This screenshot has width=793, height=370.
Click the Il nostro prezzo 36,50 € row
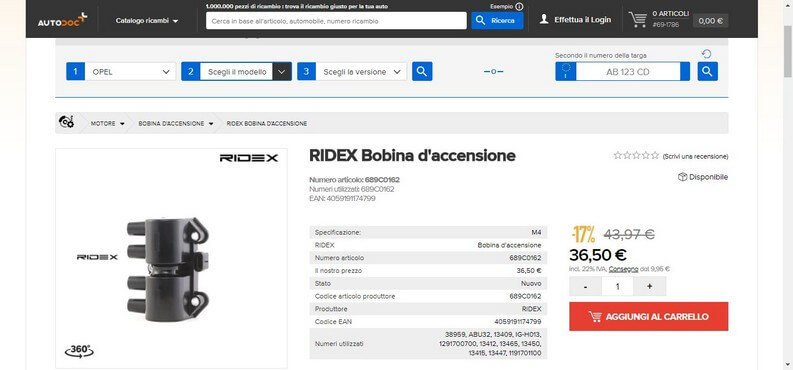428,270
